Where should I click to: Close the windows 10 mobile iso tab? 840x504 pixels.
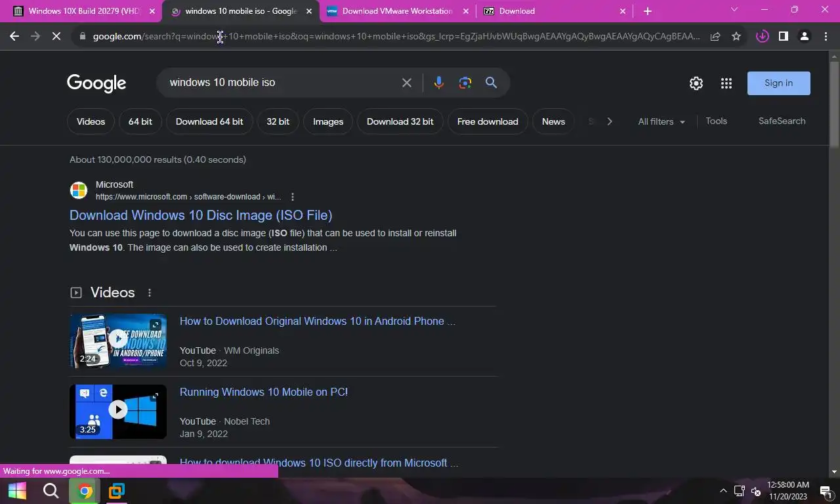(309, 11)
